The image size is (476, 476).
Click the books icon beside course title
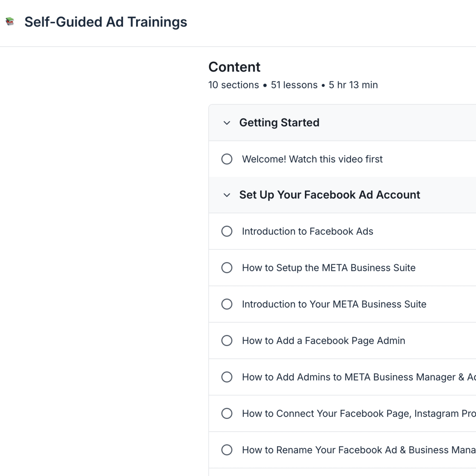click(x=10, y=22)
